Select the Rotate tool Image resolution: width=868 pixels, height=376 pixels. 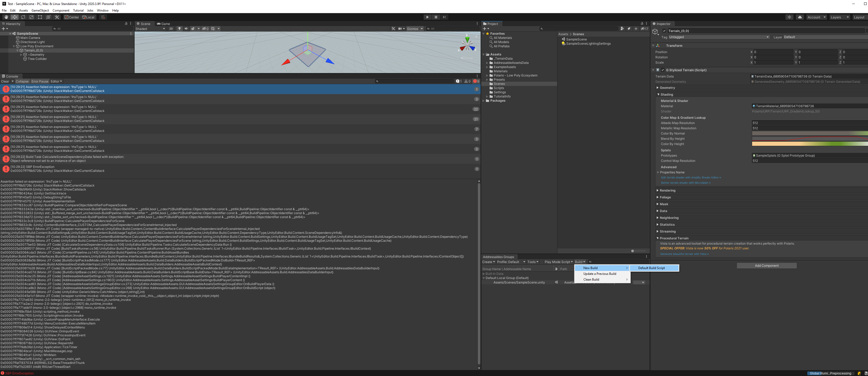(x=23, y=17)
